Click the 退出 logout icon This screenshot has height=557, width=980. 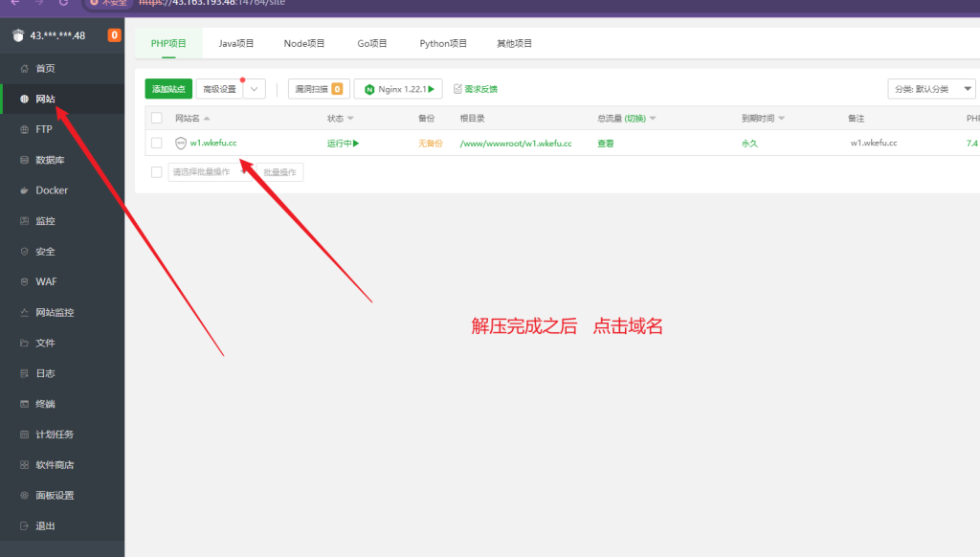tap(24, 526)
